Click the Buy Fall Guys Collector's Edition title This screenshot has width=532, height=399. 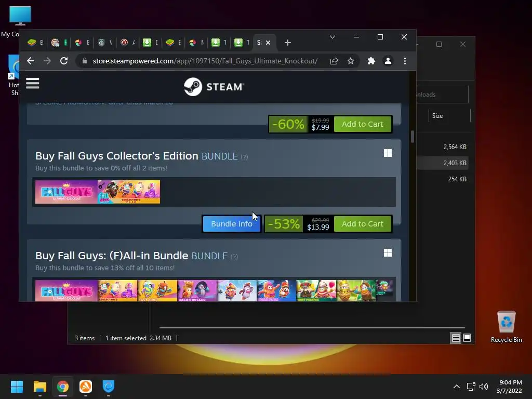tap(117, 156)
